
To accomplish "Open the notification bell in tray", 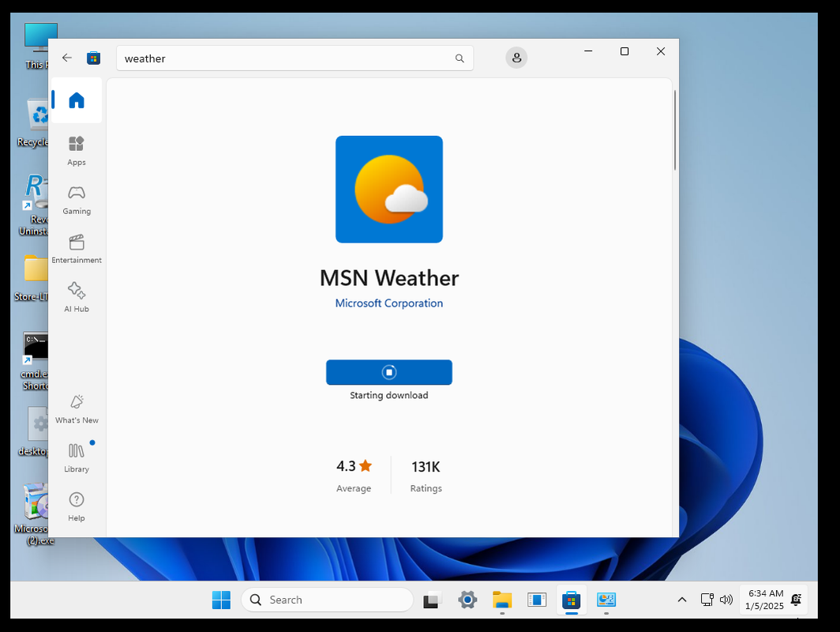I will 796,600.
